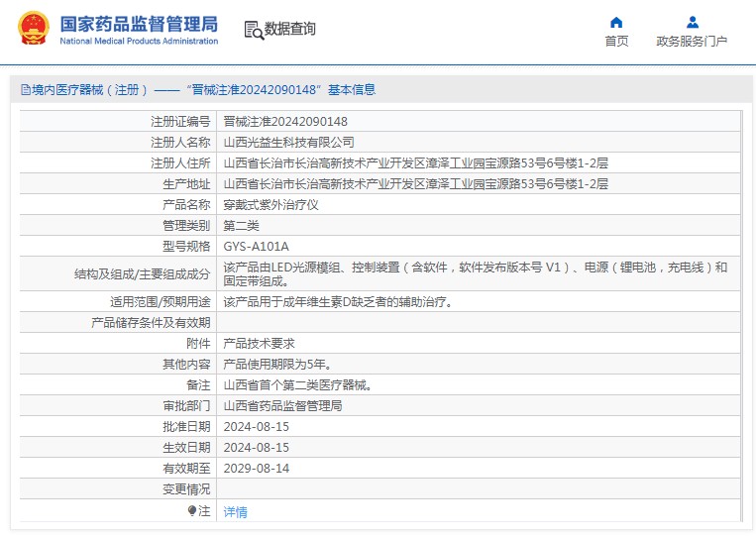Click 第二类 management category value
The height and width of the screenshot is (538, 756).
click(x=241, y=225)
